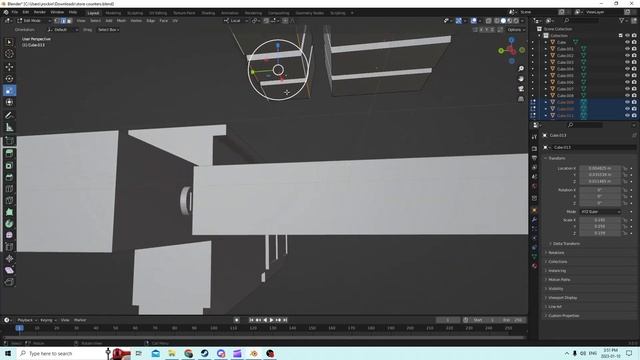Toggle the camera view icon

click(521, 89)
